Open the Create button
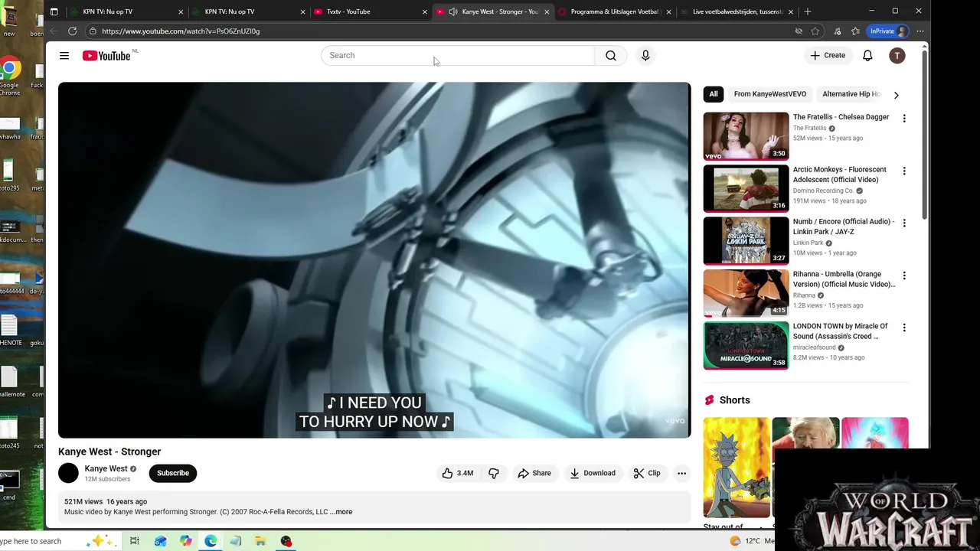Image resolution: width=980 pixels, height=551 pixels. click(828, 55)
